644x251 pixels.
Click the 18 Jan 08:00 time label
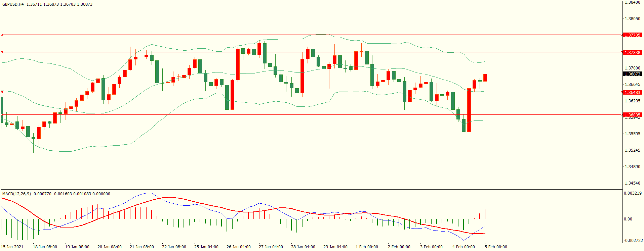(45, 247)
